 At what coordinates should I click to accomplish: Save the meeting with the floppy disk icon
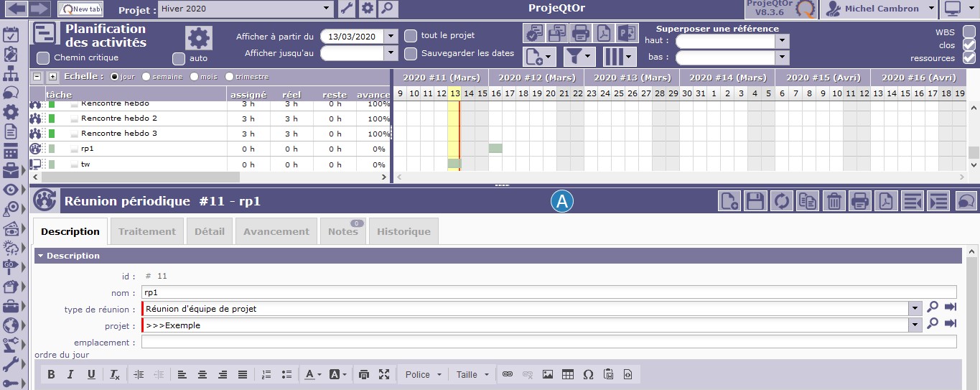(755, 202)
